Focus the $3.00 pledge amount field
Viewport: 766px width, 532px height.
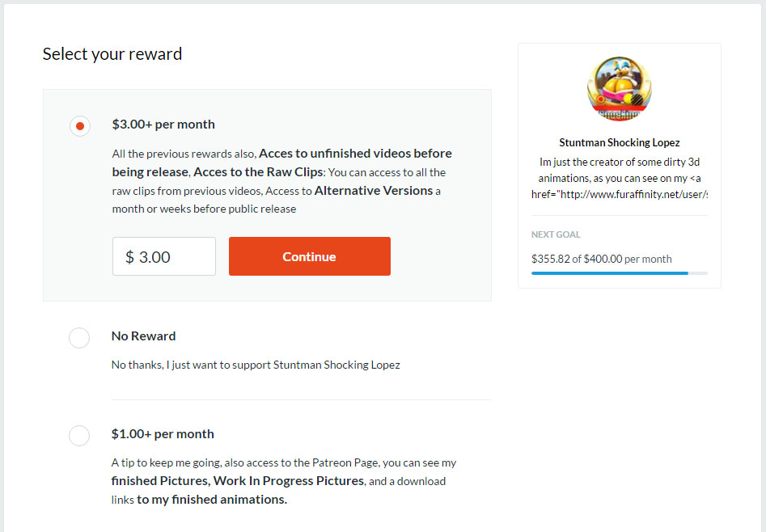point(164,256)
